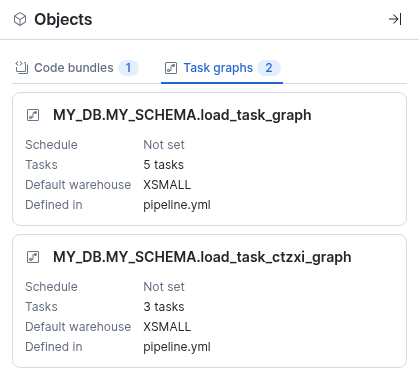Click pipeline.yml in load_task_ctzxi_graph card
This screenshot has height=380, width=420.
[x=177, y=347]
